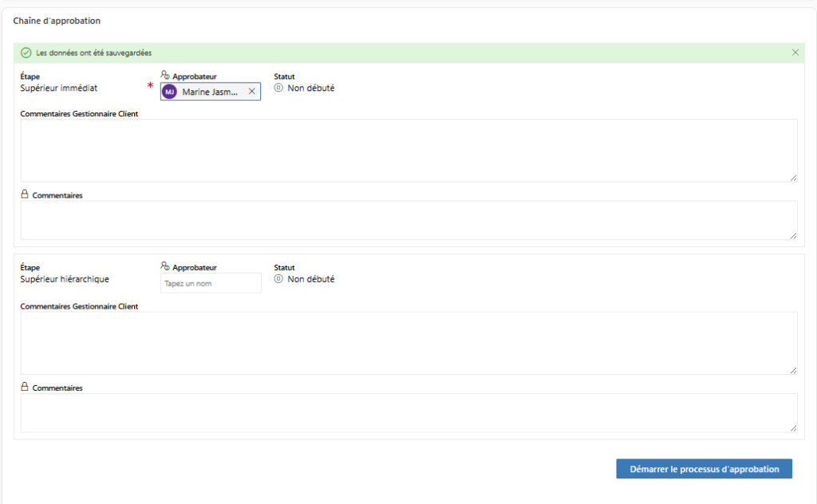The image size is (817, 504).
Task: Click the locked Commentaires box for Supérieur immédiat
Action: (408, 219)
